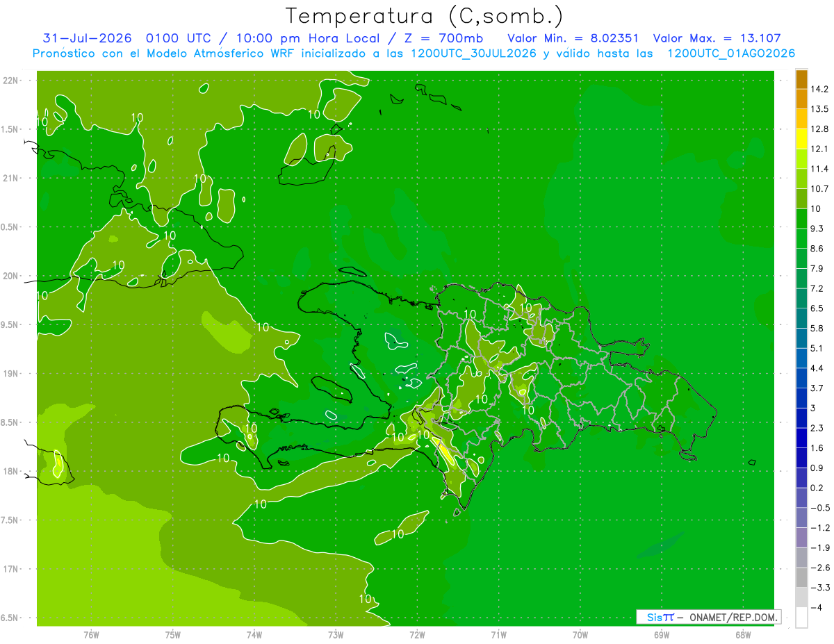Screen dimensions: 834x644
Task: Click the '17N' latitude axis label
Action: click(x=11, y=569)
